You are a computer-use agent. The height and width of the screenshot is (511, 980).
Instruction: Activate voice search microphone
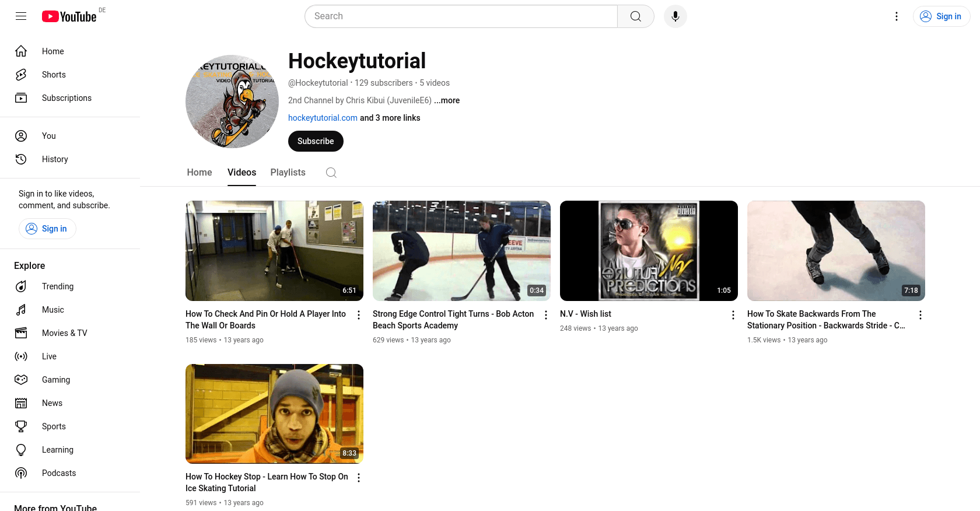(675, 16)
